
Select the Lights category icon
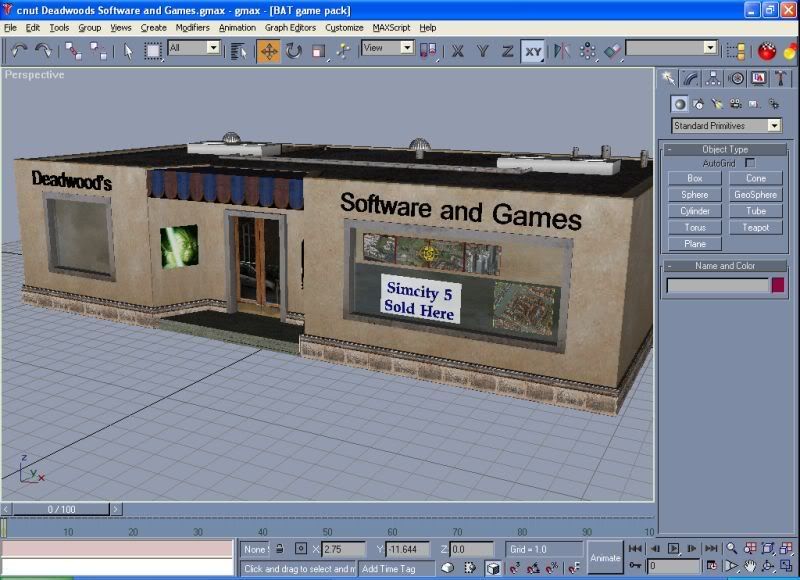pos(717,104)
